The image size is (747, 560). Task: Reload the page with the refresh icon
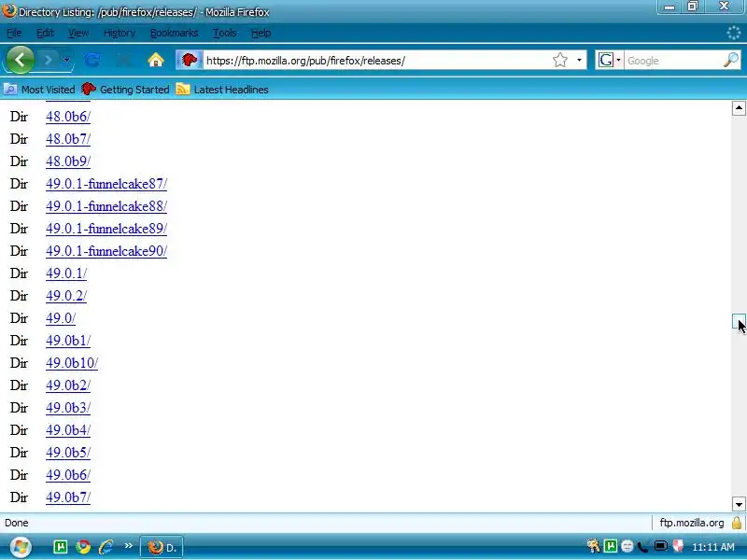92,60
